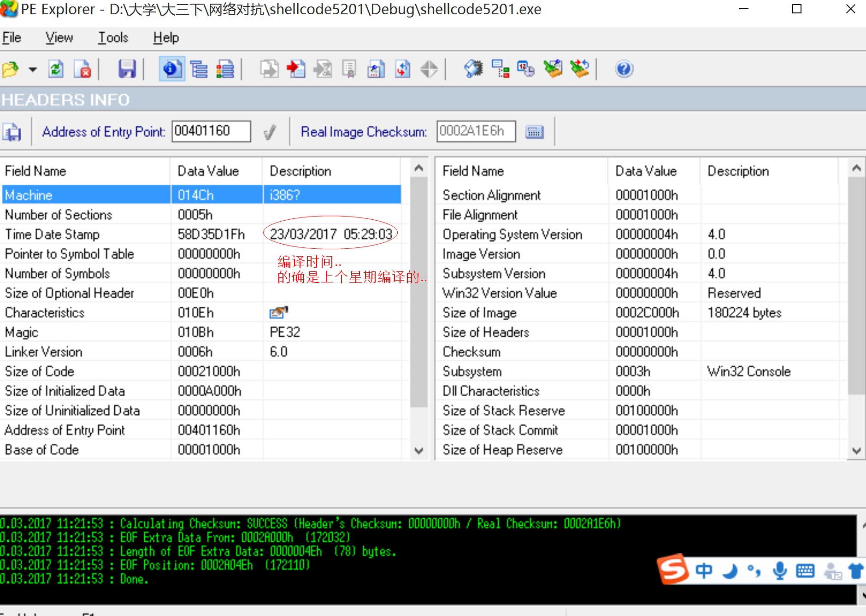Select the Characteristics row
The width and height of the screenshot is (866, 616).
point(201,312)
